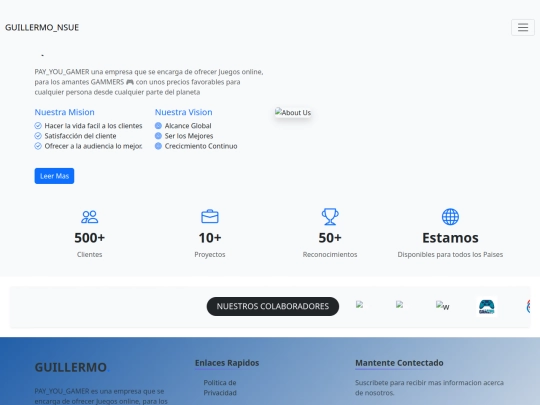Click the broken collaborator image labeled W
This screenshot has height=405, width=540.
coord(443,305)
